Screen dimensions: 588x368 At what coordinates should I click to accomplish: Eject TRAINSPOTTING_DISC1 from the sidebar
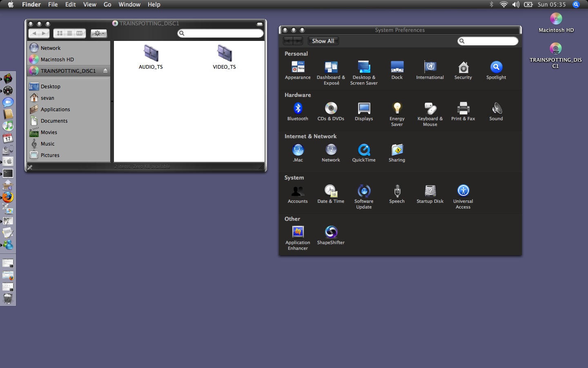(105, 71)
